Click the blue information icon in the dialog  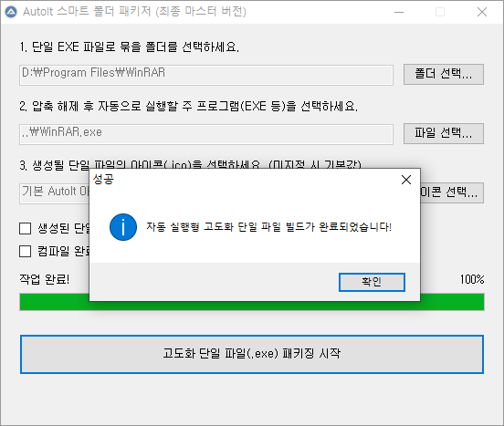point(123,227)
